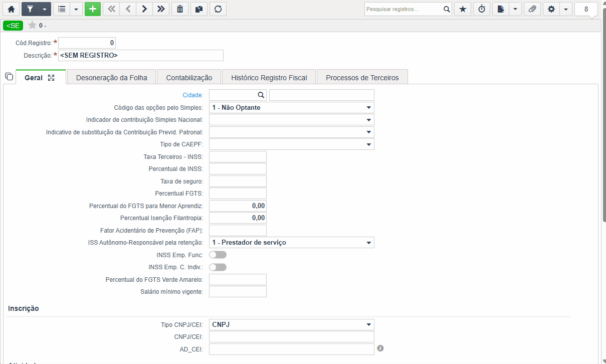Switch to Processos de Terceiros tab
This screenshot has height=364, width=606.
pos(362,78)
